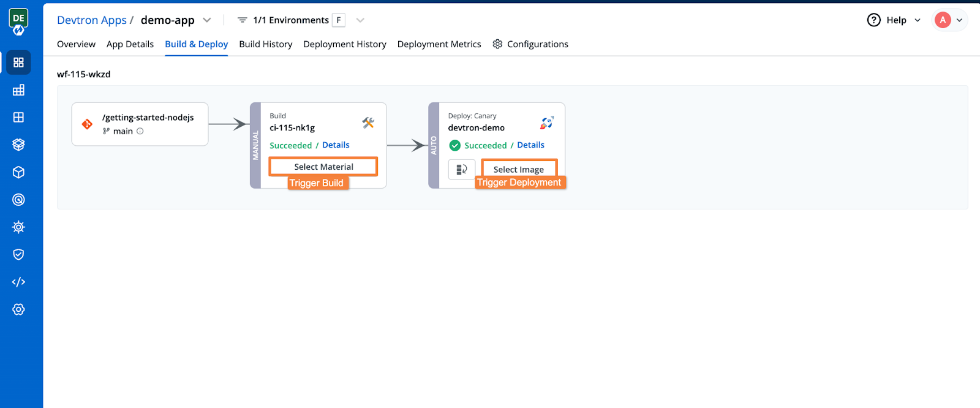This screenshot has height=408, width=980.
Task: Click the info icon next to main
Action: coord(140,131)
